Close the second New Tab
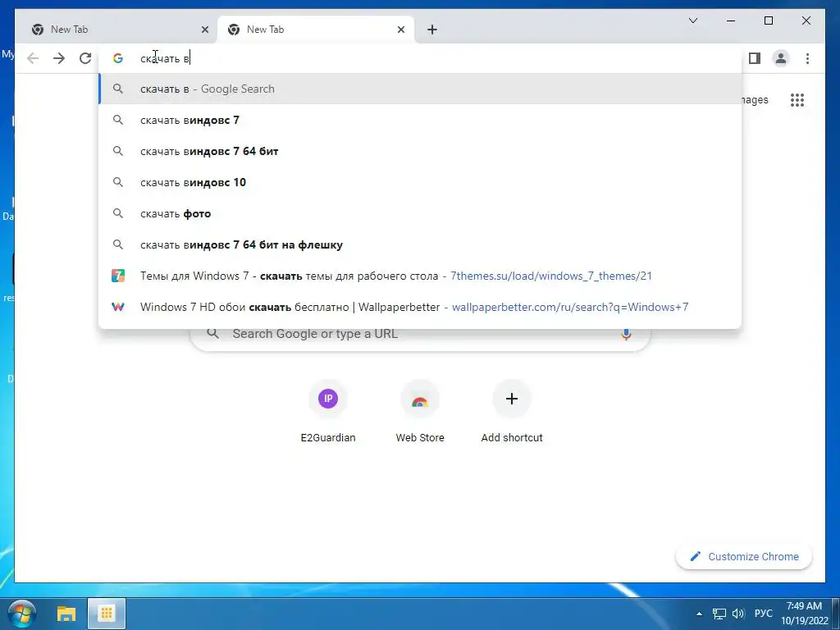The height and width of the screenshot is (630, 840). click(x=400, y=30)
